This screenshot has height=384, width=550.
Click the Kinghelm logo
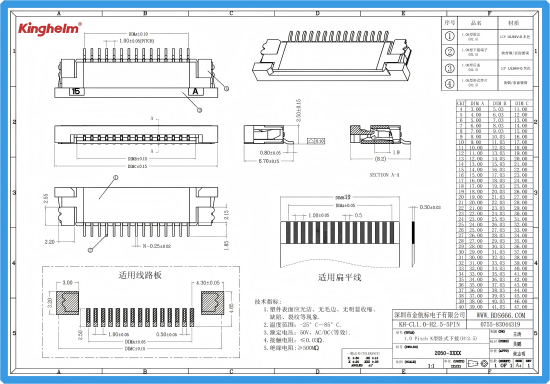[50, 28]
